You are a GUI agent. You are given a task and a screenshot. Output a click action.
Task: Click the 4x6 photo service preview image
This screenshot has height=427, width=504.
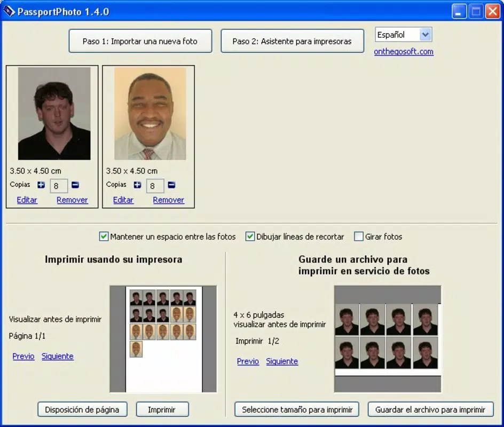[x=388, y=339]
